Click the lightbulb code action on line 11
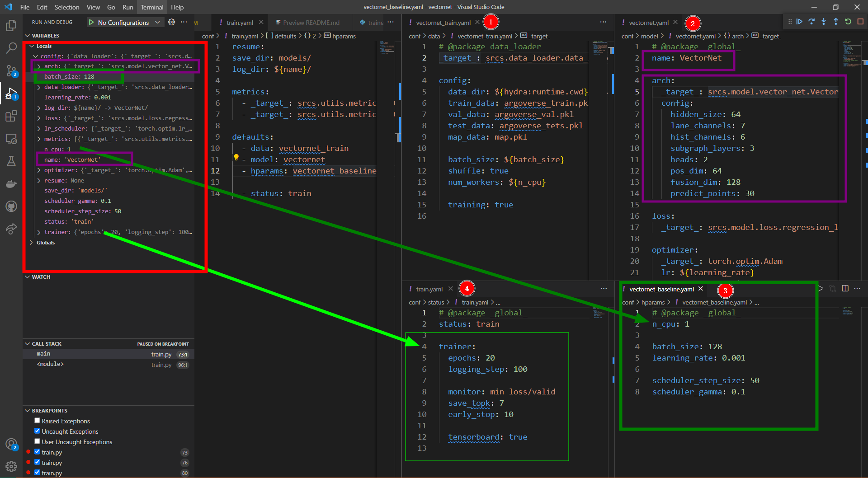 click(x=236, y=157)
